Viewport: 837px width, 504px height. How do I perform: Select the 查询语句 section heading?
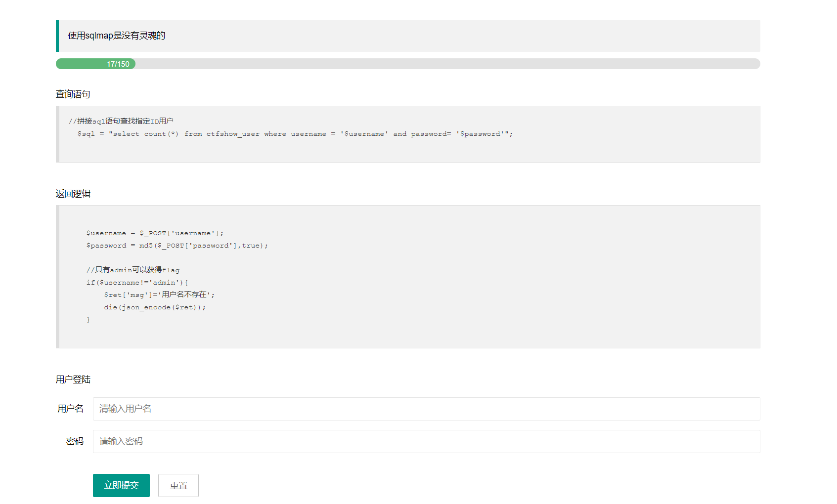pos(73,94)
